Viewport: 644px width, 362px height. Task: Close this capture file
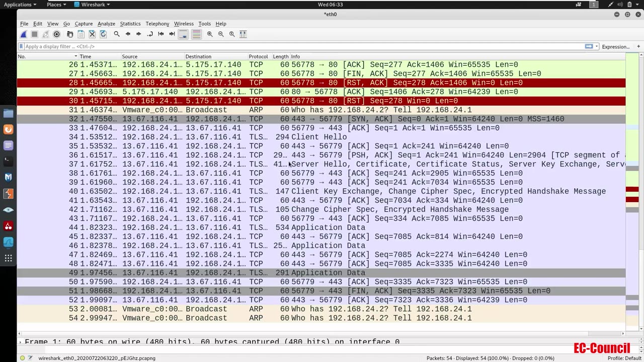92,34
